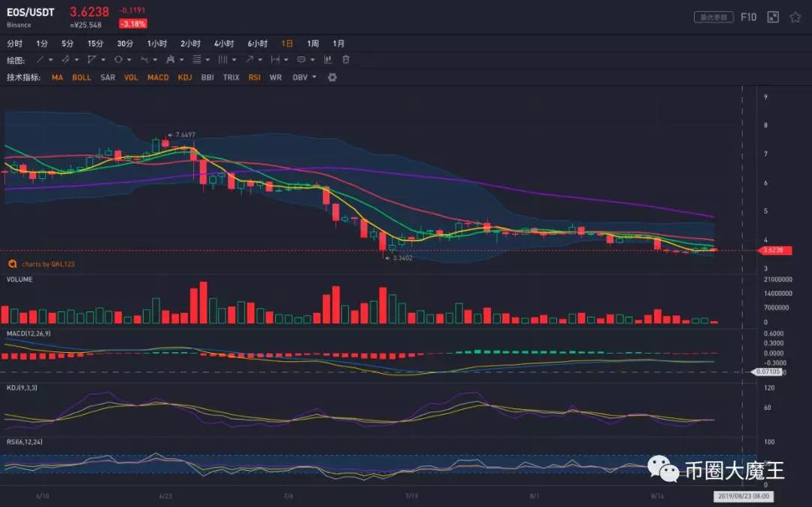Expand the horizontal lines tool dropdown arrow

pyautogui.click(x=208, y=60)
